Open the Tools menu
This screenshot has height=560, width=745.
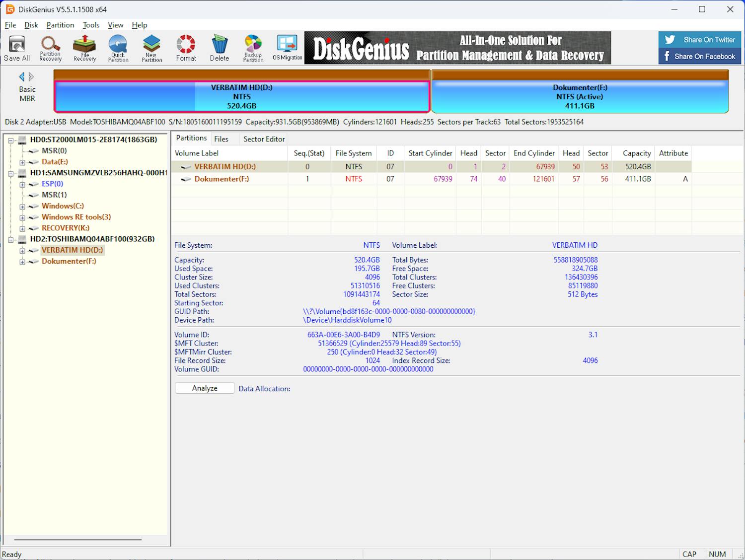(91, 25)
